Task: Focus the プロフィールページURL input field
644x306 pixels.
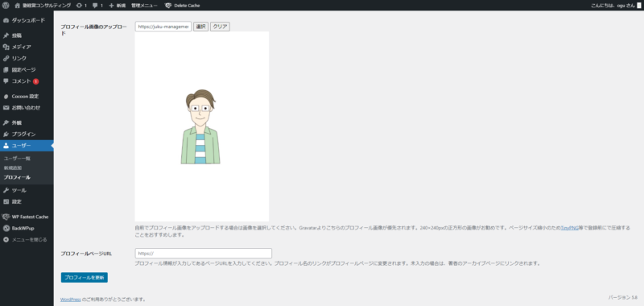Action: 204,254
